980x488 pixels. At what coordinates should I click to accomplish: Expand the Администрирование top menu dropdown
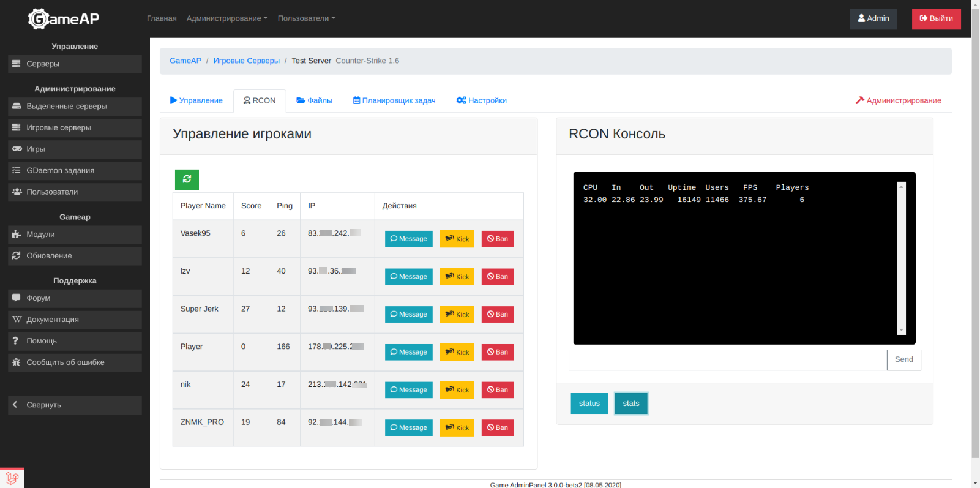226,18
